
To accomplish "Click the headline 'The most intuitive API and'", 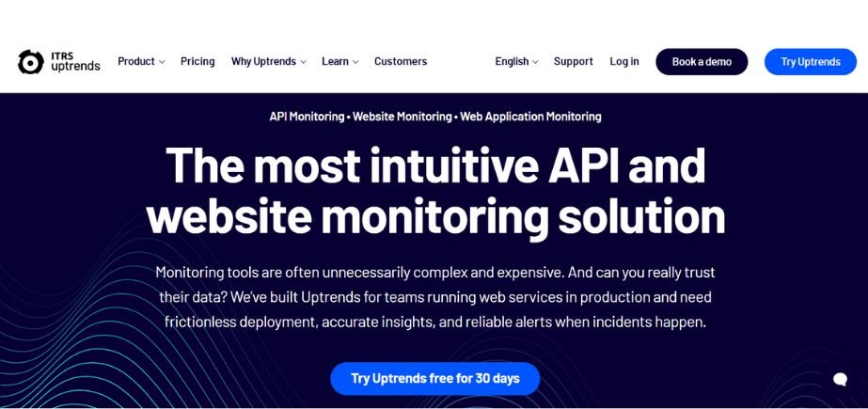I will click(x=435, y=166).
